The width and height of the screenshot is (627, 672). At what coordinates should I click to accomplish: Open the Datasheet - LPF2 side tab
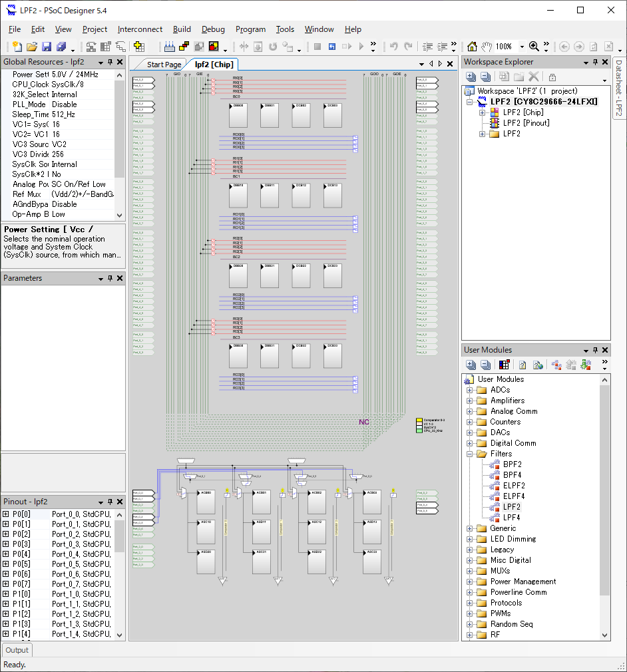tap(619, 88)
